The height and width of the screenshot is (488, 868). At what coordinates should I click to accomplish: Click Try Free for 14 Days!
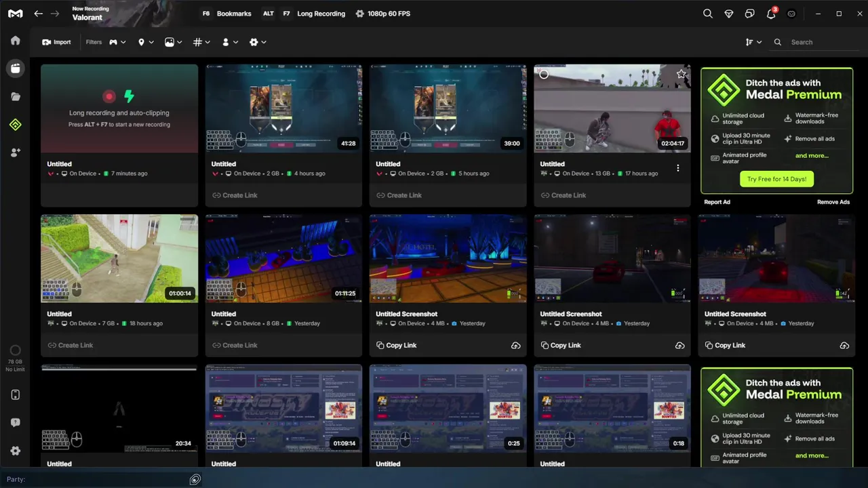(776, 179)
